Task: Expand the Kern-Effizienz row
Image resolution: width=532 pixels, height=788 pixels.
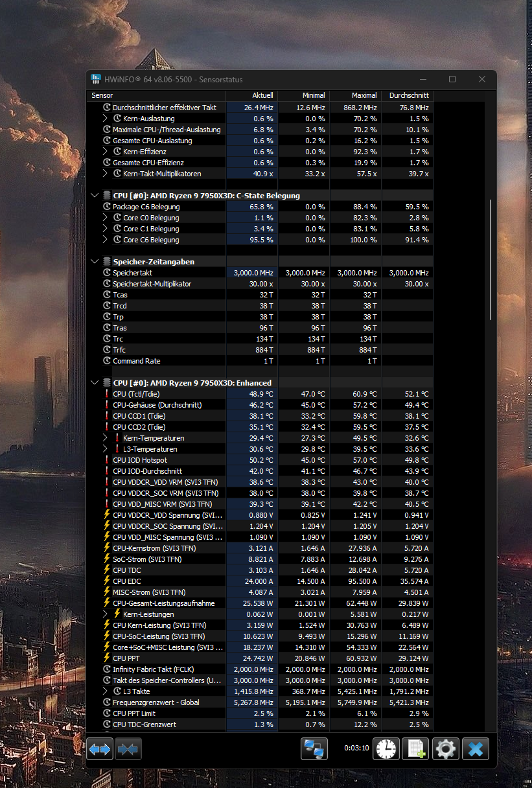Action: coord(106,152)
